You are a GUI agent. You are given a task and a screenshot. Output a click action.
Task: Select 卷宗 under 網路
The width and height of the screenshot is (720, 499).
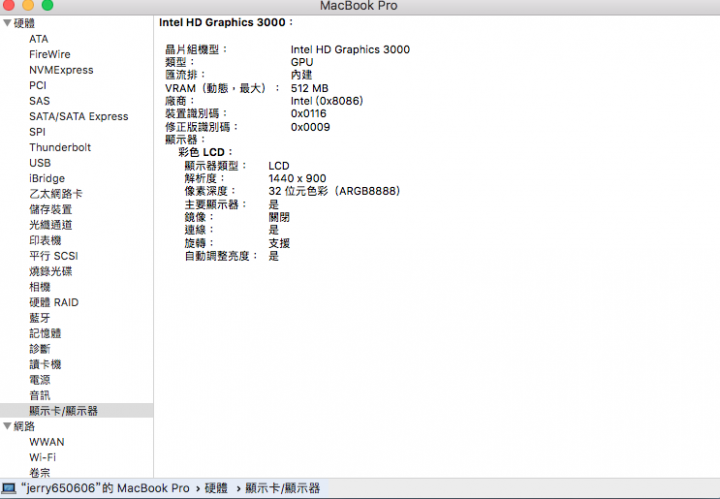(x=39, y=472)
